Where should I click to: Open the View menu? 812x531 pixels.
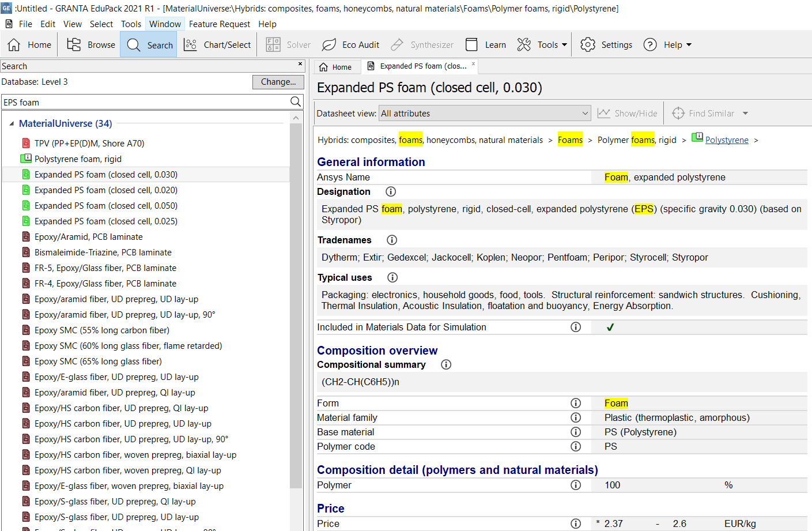73,24
